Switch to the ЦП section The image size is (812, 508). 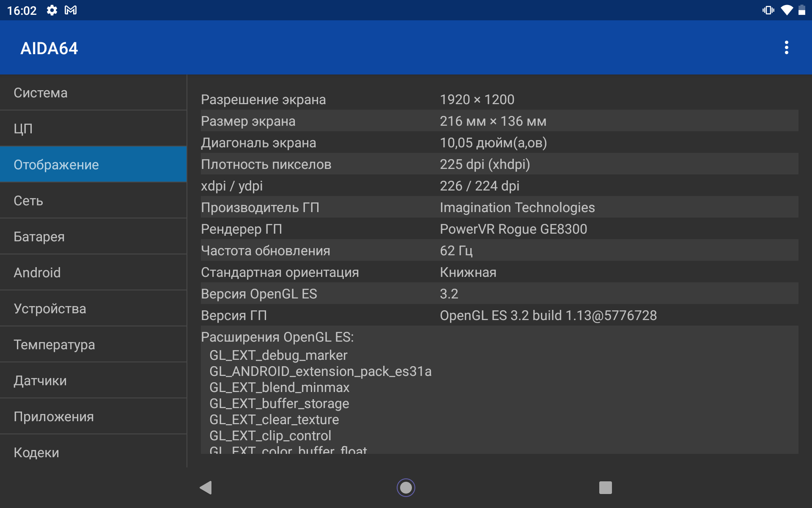coord(93,129)
